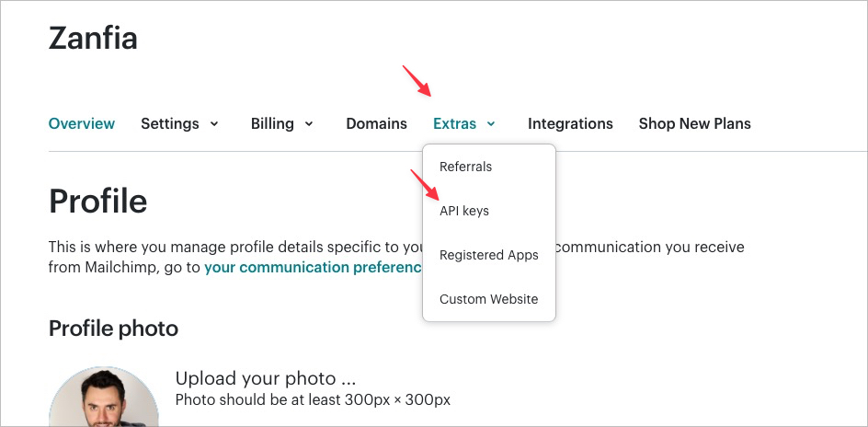Click the Settings tab label

[x=170, y=123]
